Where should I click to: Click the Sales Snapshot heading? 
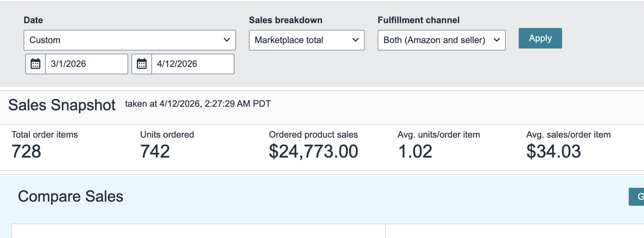coord(62,105)
